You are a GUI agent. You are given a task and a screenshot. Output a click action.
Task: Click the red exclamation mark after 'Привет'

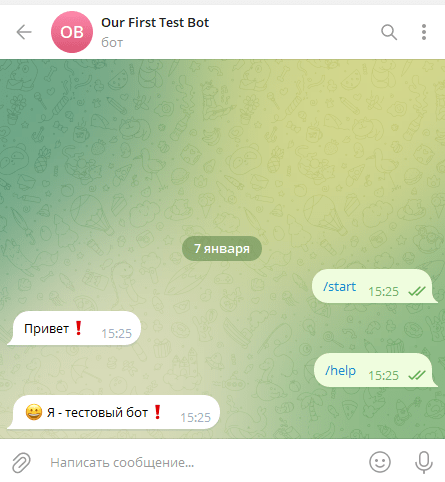[x=79, y=328]
